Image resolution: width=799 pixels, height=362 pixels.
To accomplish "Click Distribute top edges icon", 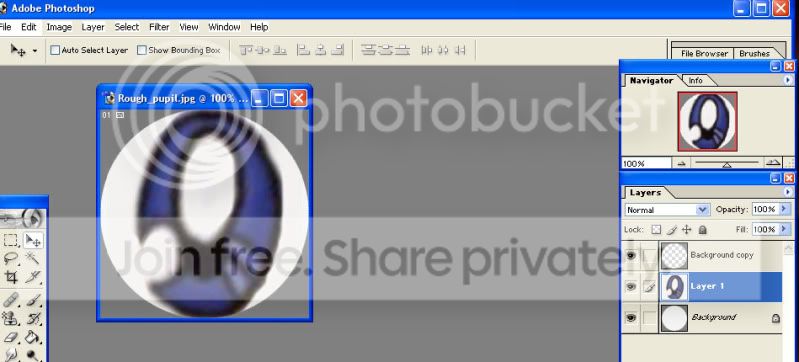I will 369,50.
